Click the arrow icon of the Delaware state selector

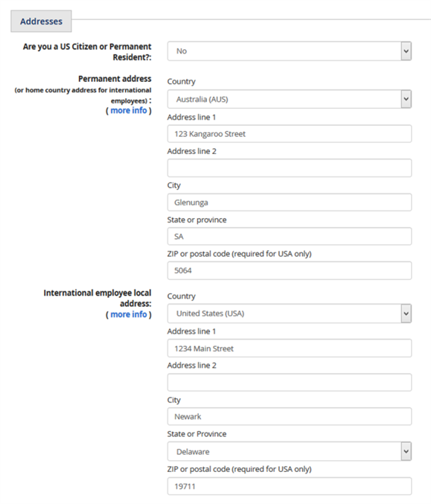(406, 451)
